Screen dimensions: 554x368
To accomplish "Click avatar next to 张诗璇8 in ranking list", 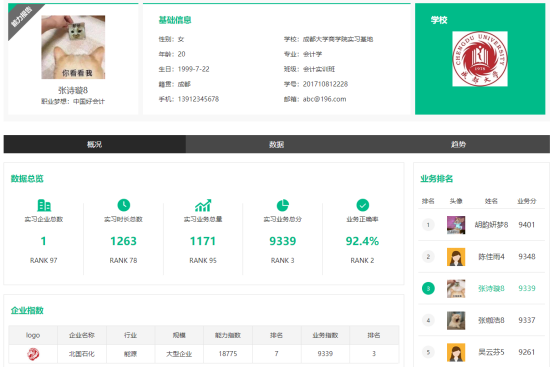I will click(456, 289).
